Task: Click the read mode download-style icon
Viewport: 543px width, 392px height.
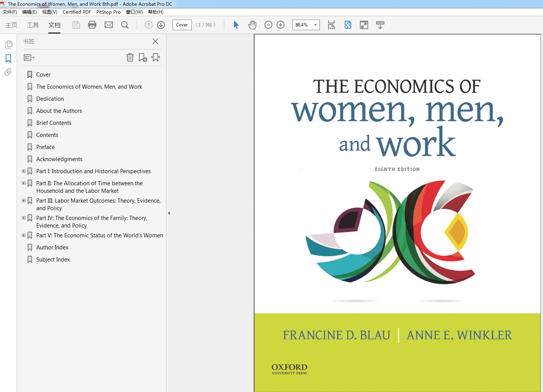Action: coord(380,25)
